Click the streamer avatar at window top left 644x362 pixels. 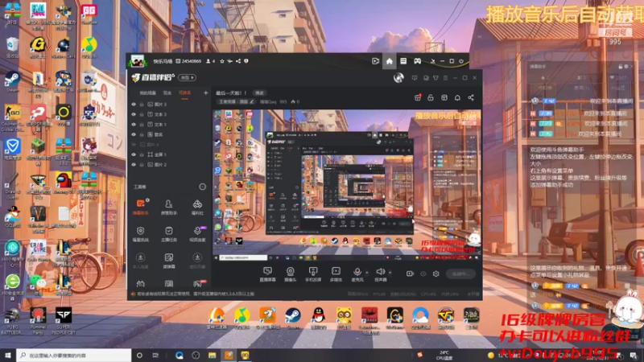click(137, 61)
